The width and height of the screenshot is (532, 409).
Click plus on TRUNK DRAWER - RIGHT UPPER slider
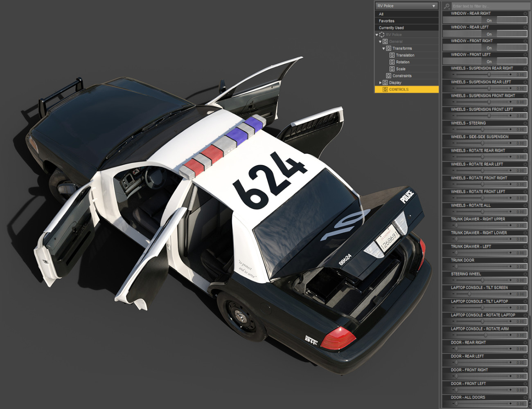point(510,225)
